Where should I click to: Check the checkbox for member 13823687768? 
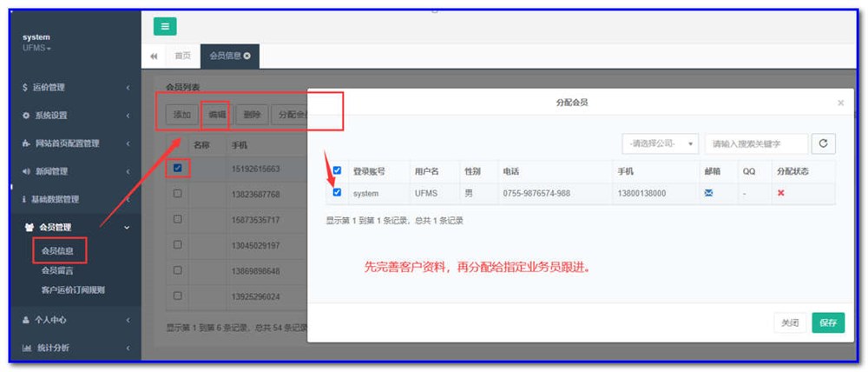point(178,194)
